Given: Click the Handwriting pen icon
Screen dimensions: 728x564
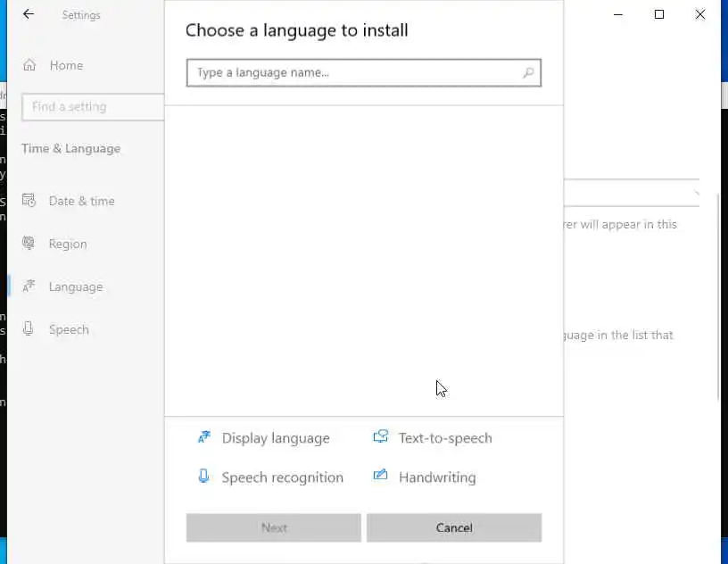Looking at the screenshot, I should pyautogui.click(x=381, y=477).
